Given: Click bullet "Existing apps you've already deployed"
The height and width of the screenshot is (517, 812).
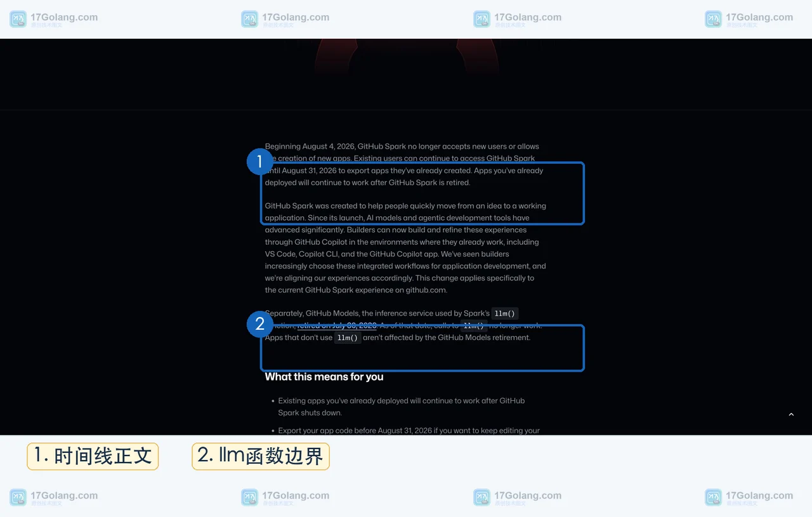Looking at the screenshot, I should (x=402, y=407).
